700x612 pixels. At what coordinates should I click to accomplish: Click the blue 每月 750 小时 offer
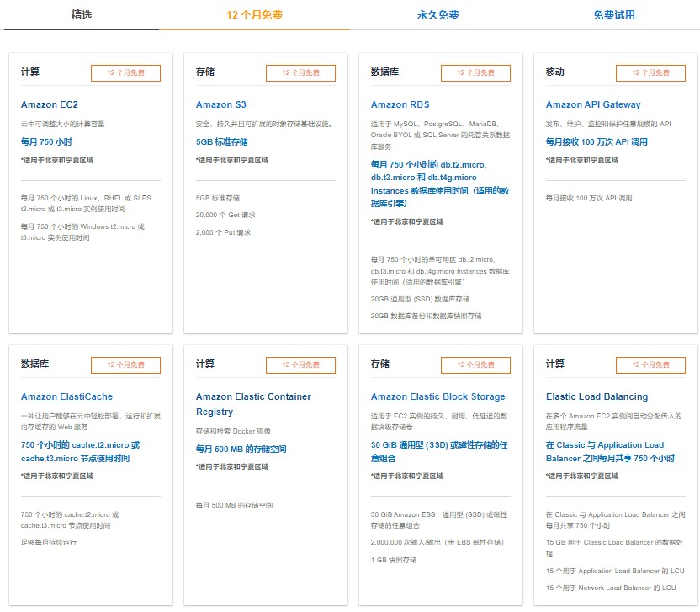[46, 141]
